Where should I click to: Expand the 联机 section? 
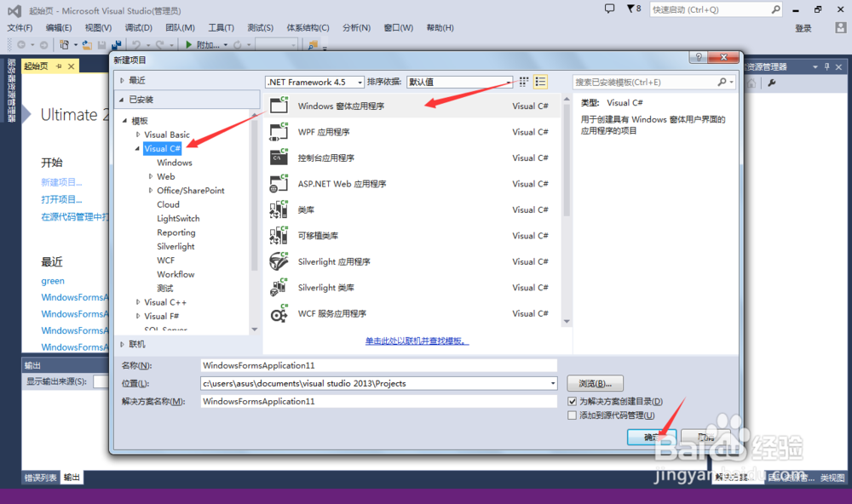pos(122,344)
